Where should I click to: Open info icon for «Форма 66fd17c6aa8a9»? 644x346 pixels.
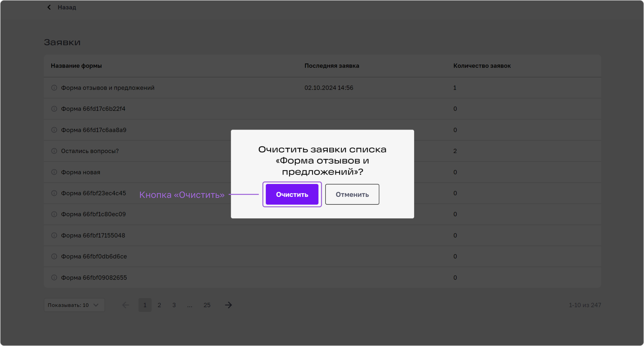click(x=54, y=130)
